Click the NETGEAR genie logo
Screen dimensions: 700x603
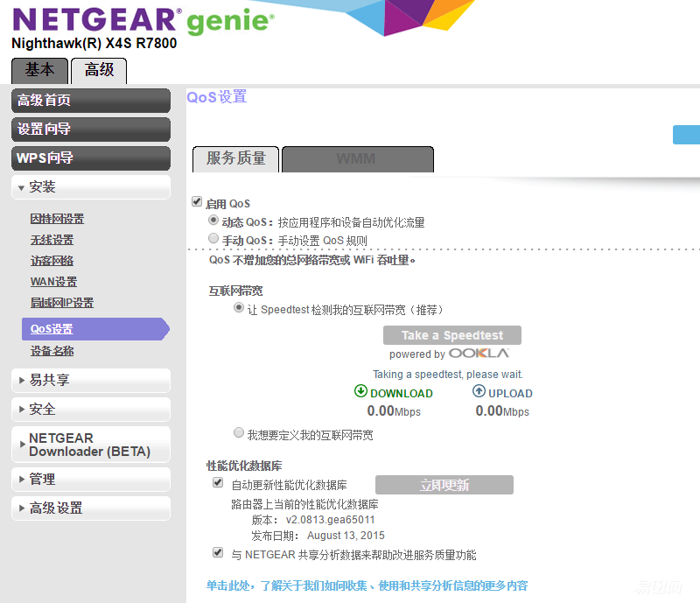coord(143,20)
